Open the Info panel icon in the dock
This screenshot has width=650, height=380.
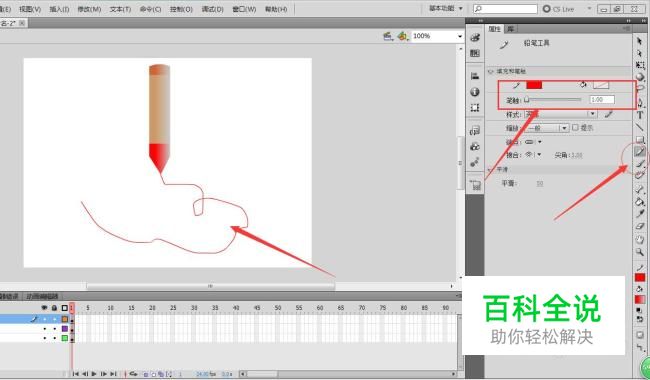pos(475,92)
